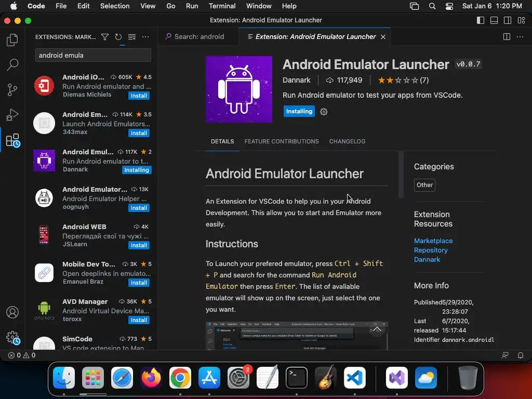This screenshot has height=399, width=532.
Task: Open the notifications bell
Action: (521, 355)
